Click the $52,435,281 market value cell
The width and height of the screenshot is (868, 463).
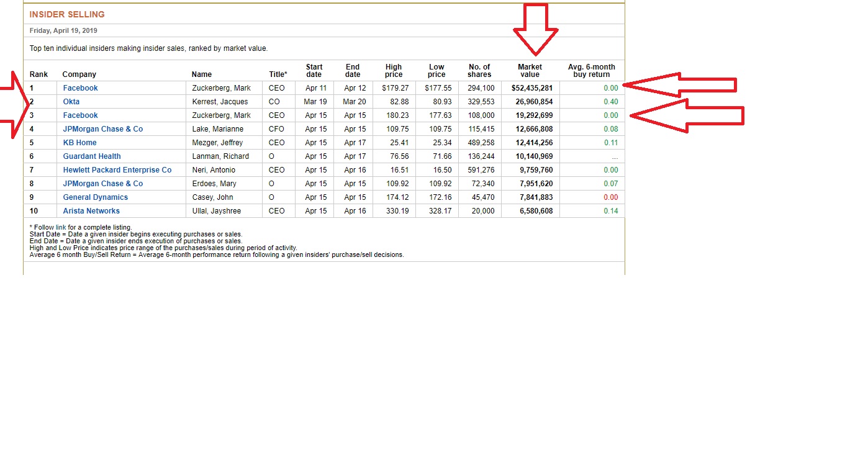pos(532,88)
